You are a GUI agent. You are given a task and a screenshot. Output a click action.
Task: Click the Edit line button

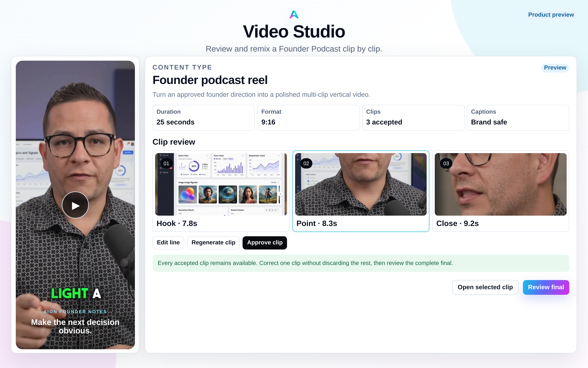click(168, 243)
